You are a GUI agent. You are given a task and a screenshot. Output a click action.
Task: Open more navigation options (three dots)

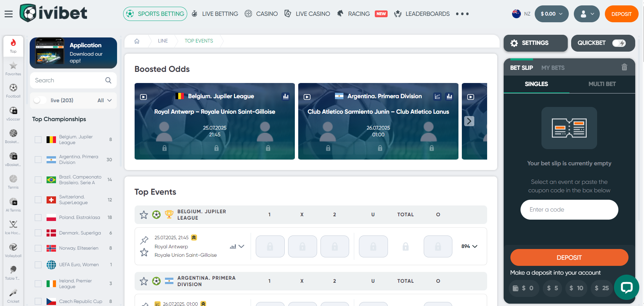click(x=462, y=14)
